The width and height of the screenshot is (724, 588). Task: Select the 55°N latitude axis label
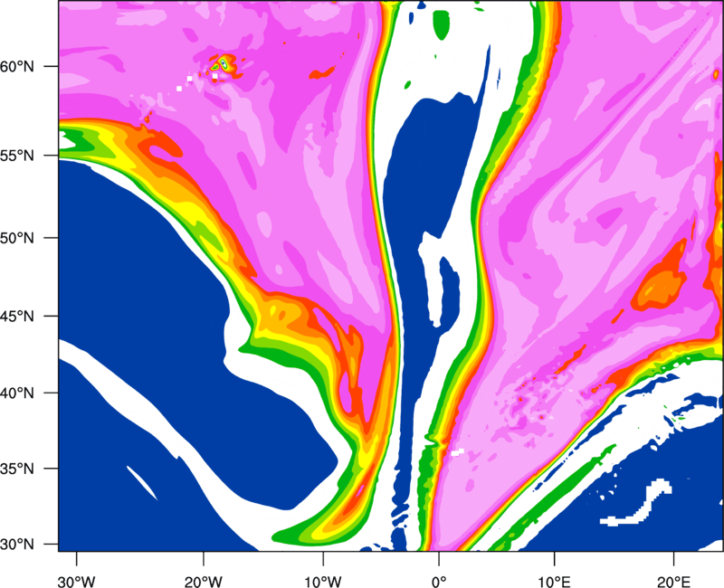[x=19, y=156]
